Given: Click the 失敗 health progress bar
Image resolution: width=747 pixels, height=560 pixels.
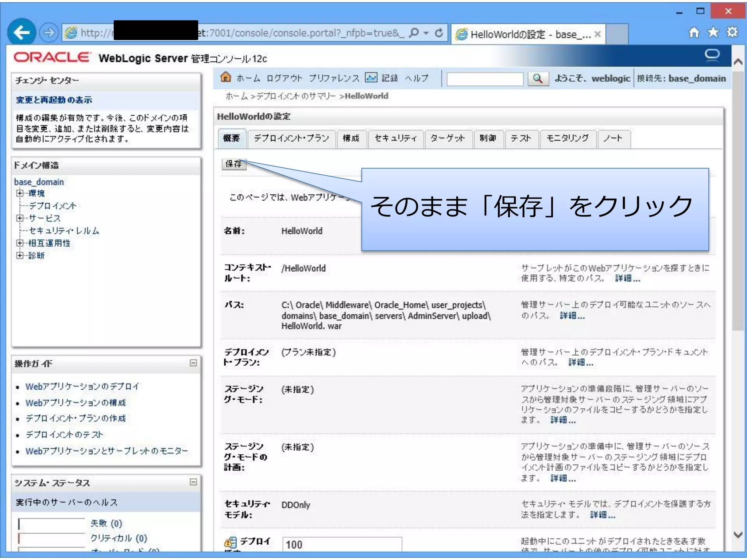Looking at the screenshot, I should [51, 524].
